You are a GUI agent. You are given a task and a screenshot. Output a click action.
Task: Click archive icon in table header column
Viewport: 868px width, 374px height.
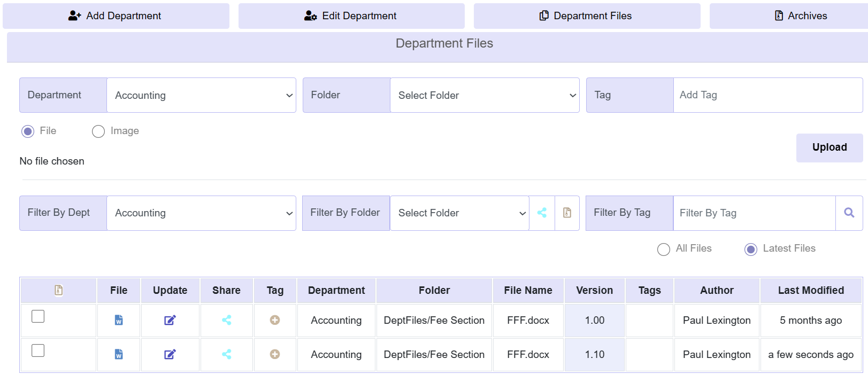coord(59,290)
